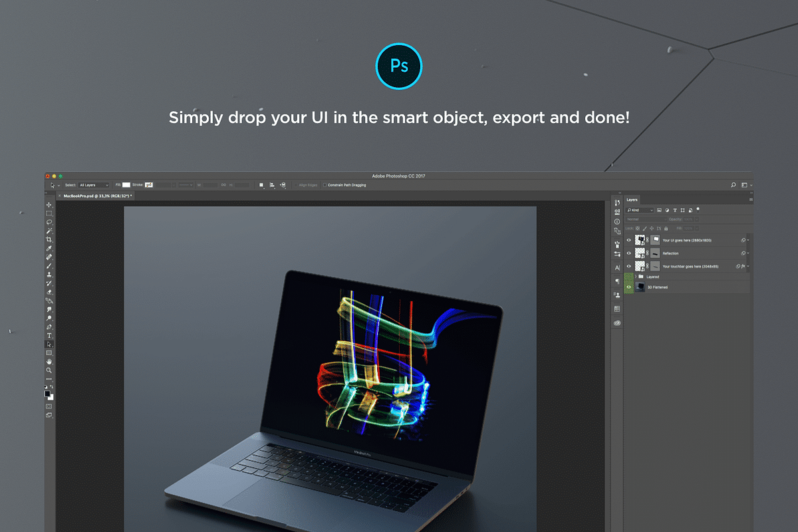Open the Normal blend mode dropdown
The width and height of the screenshot is (798, 532).
(x=646, y=219)
